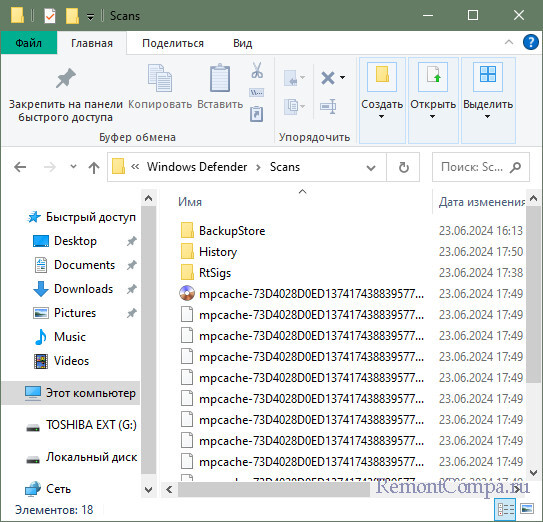Click the BackupStore date 23.06.2024 16:13

(x=481, y=231)
